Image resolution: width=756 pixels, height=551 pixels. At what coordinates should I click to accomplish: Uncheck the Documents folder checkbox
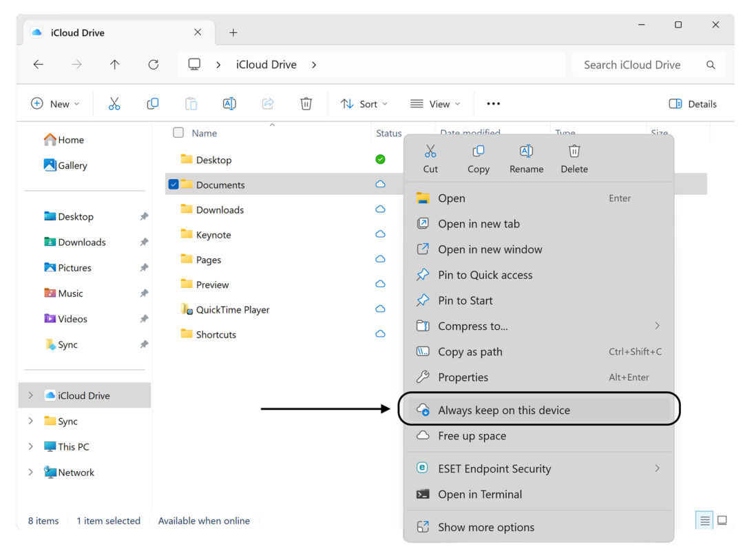point(174,185)
